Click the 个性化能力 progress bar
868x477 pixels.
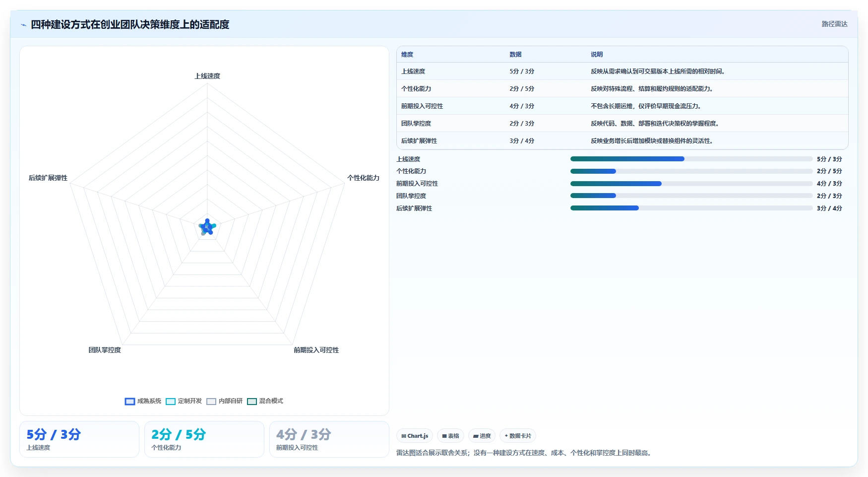tap(691, 171)
